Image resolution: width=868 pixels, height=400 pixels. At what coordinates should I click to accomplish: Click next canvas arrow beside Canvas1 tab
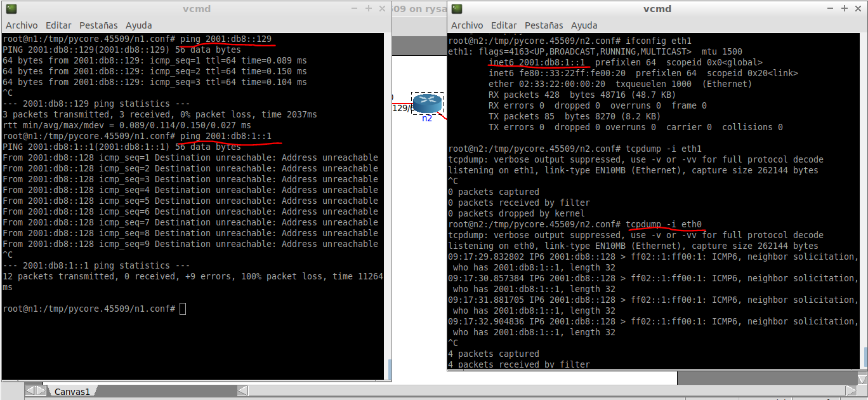pyautogui.click(x=41, y=391)
